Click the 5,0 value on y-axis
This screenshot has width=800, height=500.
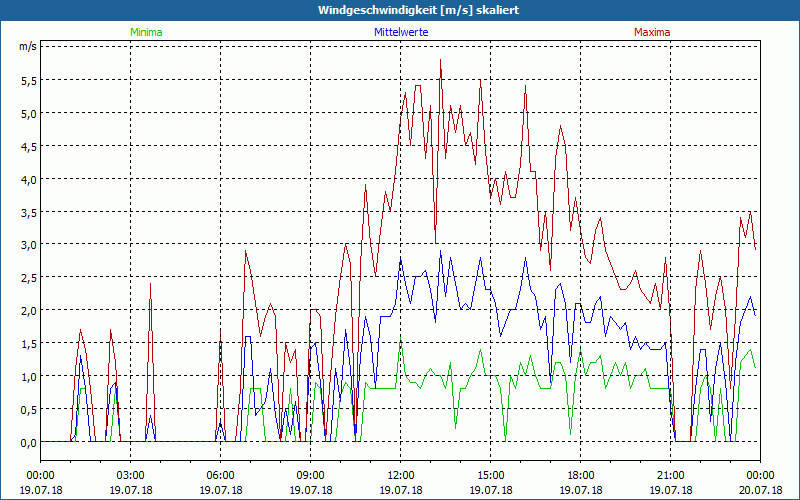coord(28,113)
